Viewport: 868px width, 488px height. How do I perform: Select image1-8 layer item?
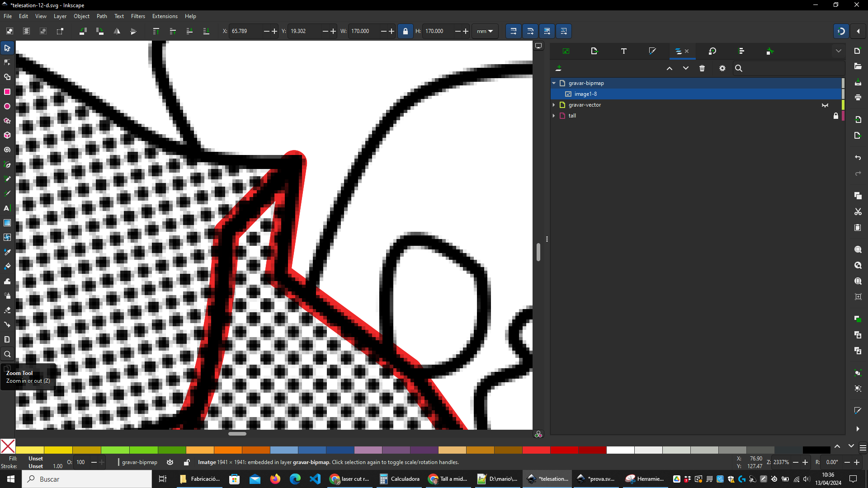click(x=587, y=94)
